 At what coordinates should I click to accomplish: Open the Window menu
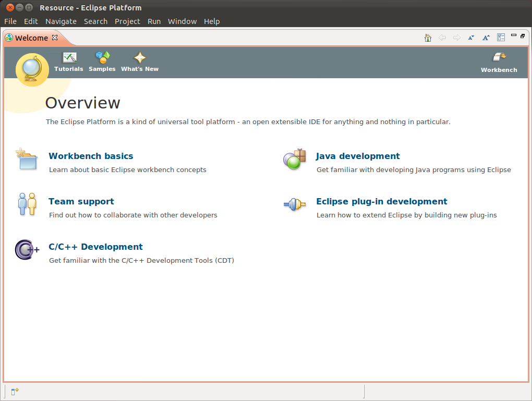coord(182,21)
